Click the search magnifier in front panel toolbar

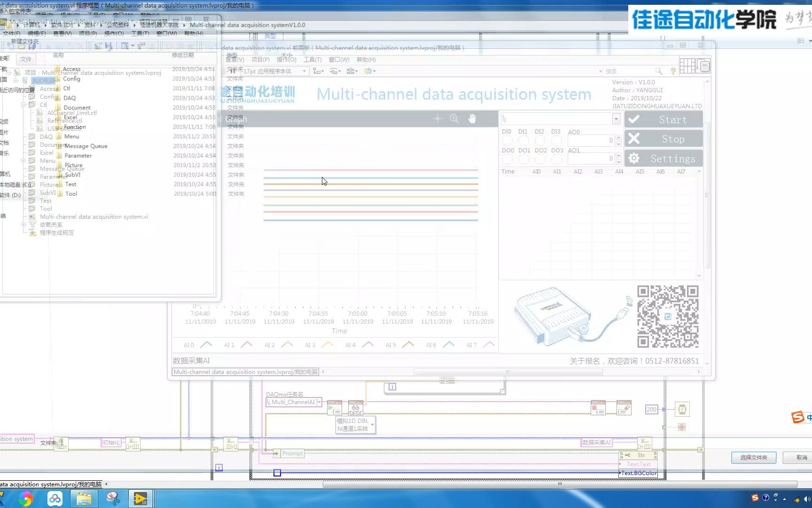point(658,71)
